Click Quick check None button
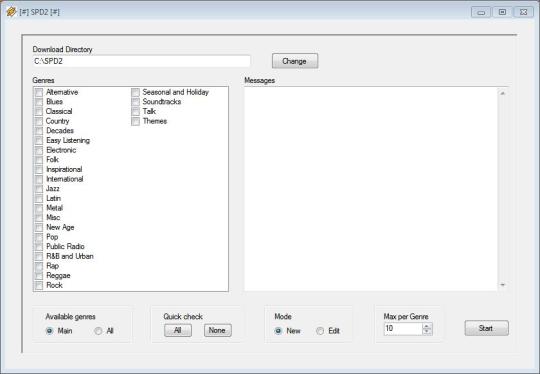This screenshot has width=540, height=374. coord(218,330)
